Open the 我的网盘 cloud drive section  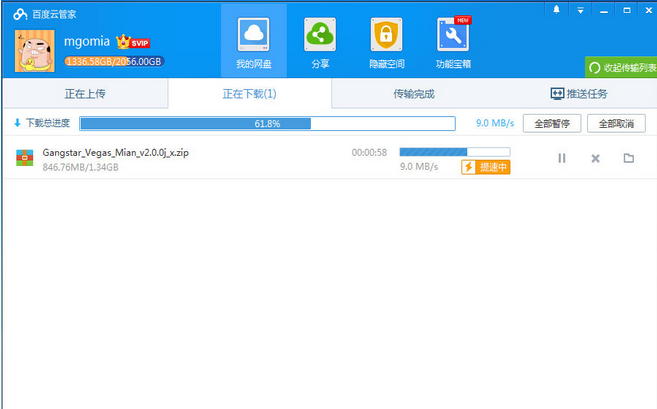253,41
